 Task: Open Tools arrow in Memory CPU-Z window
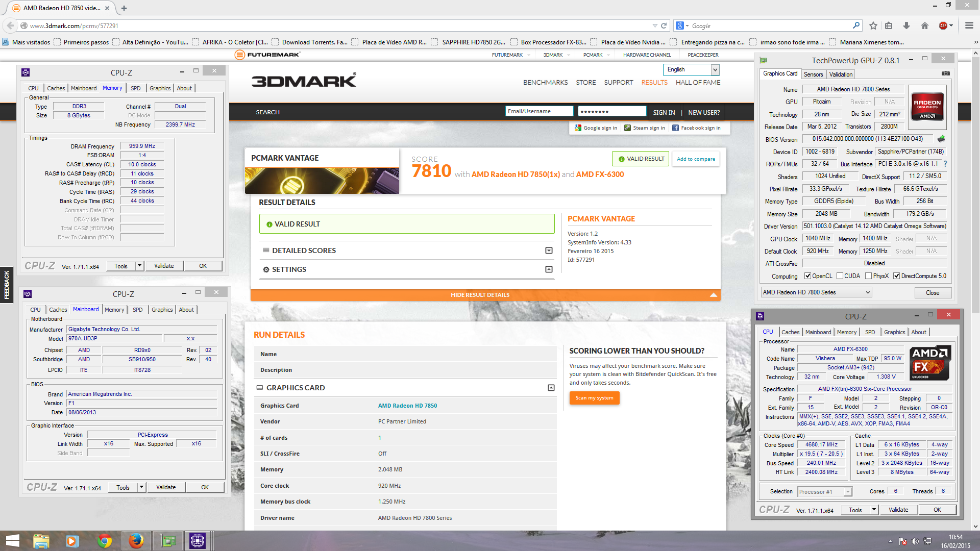tap(139, 266)
